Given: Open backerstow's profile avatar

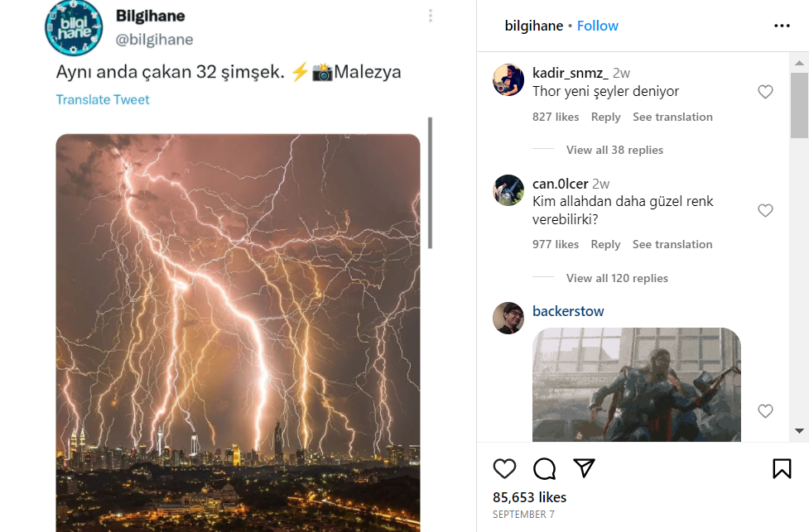Looking at the screenshot, I should click(508, 318).
